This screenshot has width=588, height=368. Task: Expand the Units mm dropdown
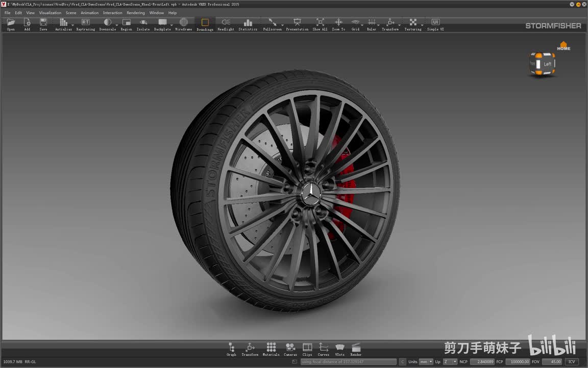(426, 362)
